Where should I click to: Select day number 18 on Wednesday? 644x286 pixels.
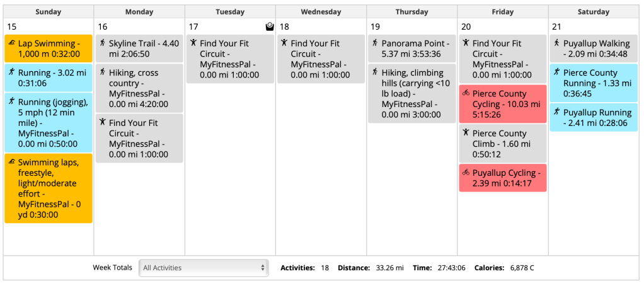tap(284, 26)
